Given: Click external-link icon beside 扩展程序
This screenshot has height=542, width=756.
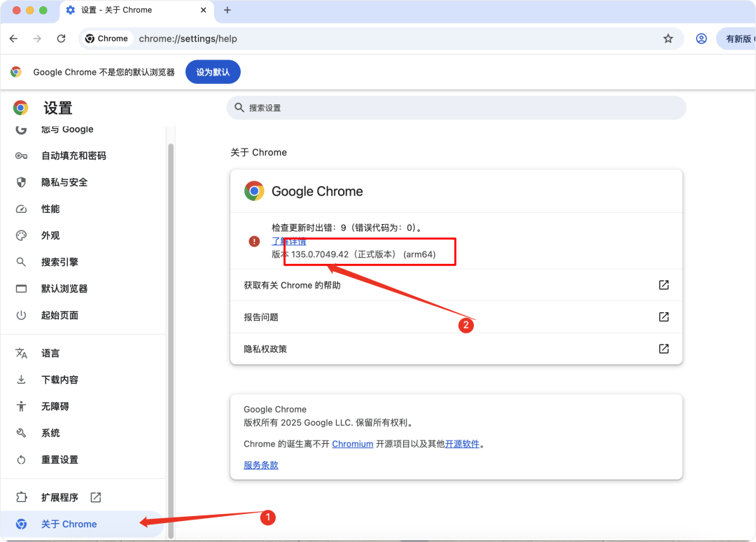Looking at the screenshot, I should 96,497.
